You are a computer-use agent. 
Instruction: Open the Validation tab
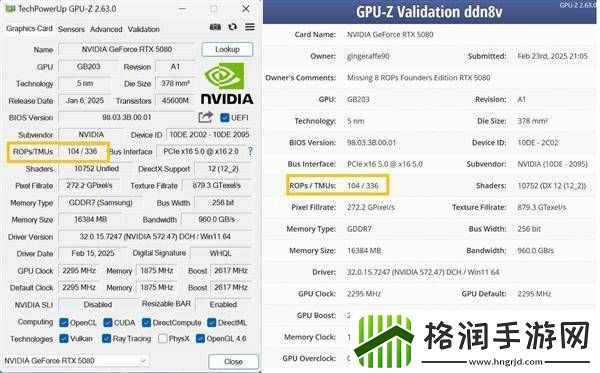pos(143,29)
